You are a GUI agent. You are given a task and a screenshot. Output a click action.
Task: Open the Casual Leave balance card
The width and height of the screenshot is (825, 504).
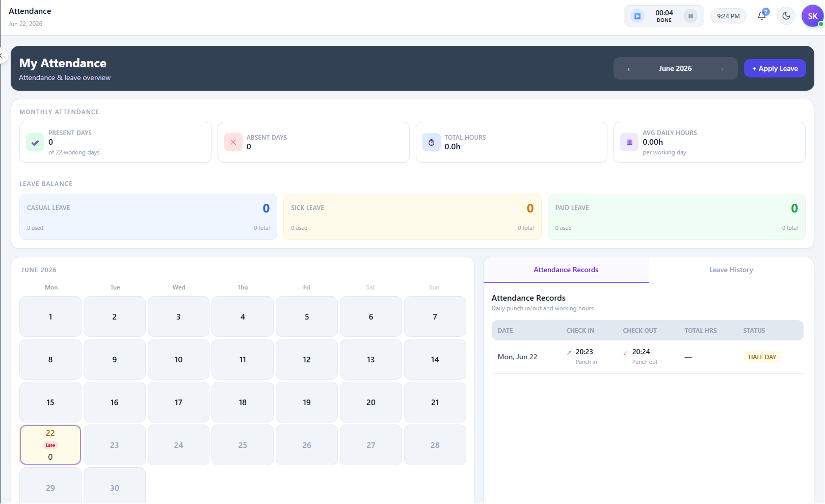coord(148,217)
